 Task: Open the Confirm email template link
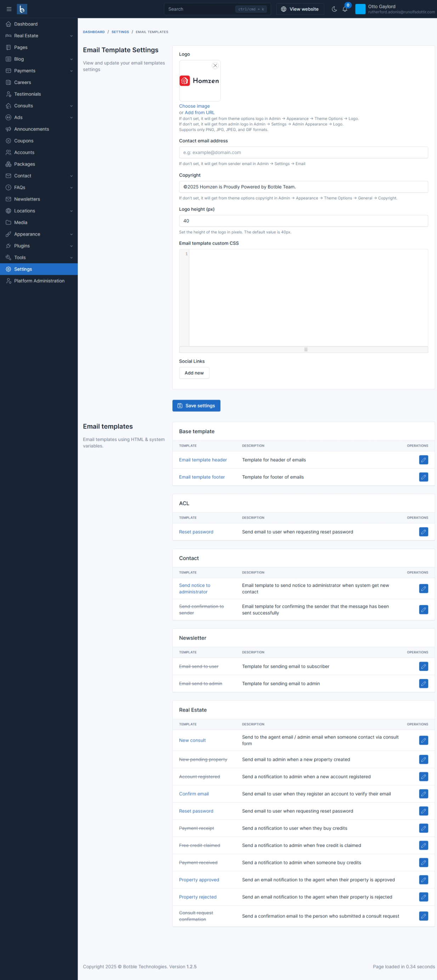(194, 794)
